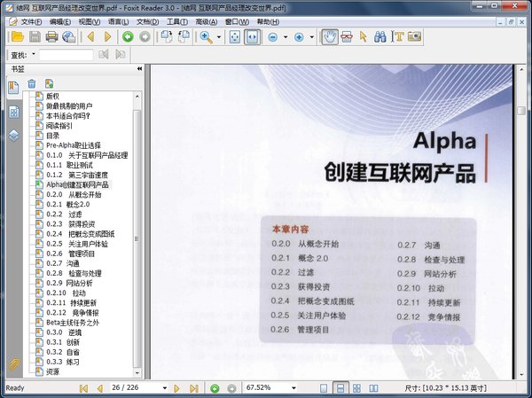The image size is (532, 398).
Task: Open the Layers panel icon in sidebar
Action: (x=13, y=135)
